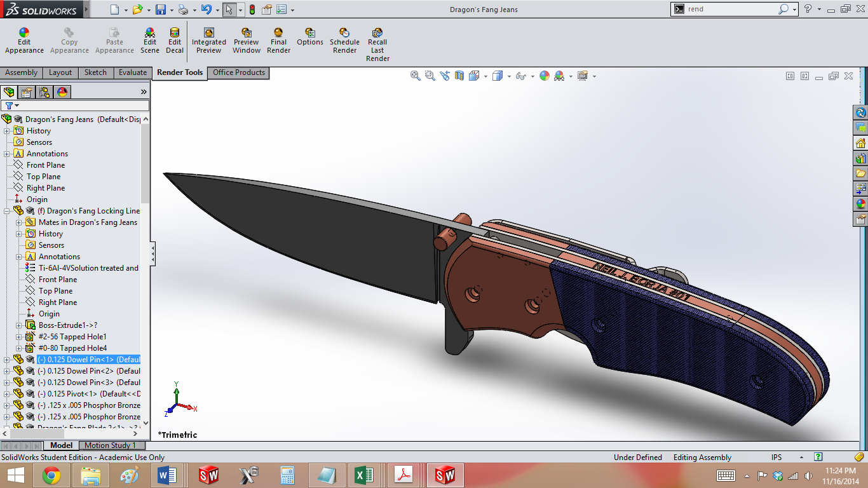The image size is (868, 488).
Task: Activate the Select cursor tool
Action: [229, 10]
